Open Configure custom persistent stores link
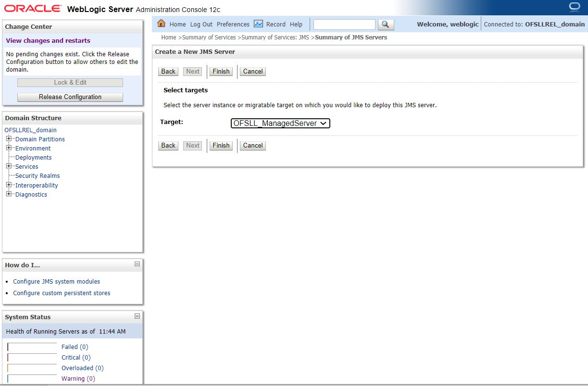This screenshot has height=386, width=588. click(x=62, y=293)
